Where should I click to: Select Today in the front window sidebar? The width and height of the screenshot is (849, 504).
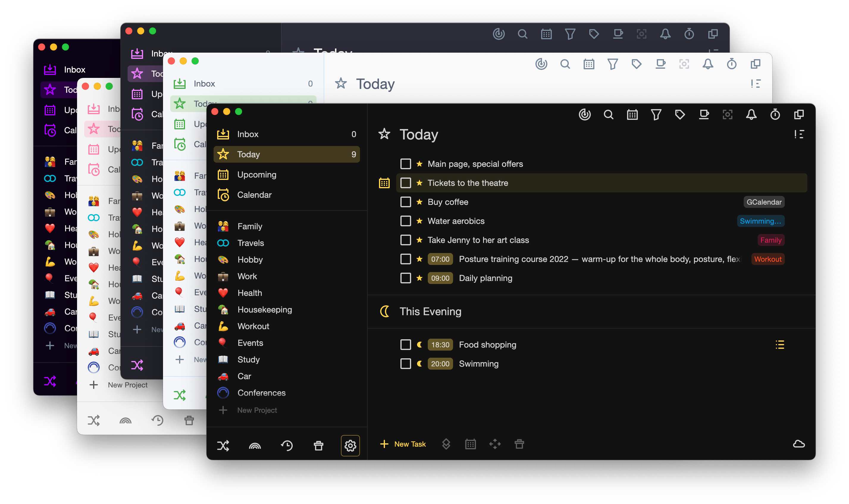[286, 154]
